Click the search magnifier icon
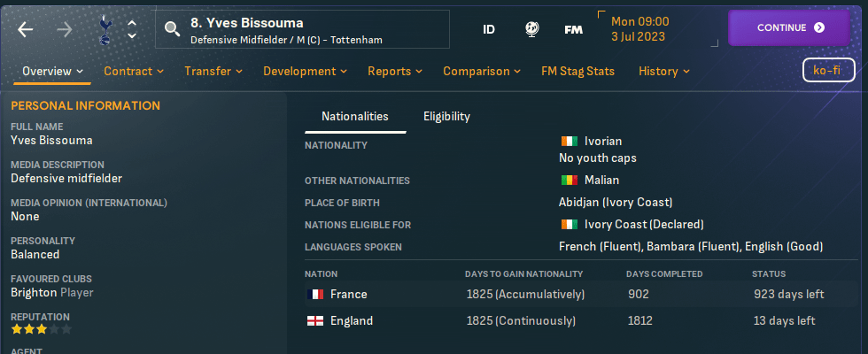This screenshot has height=354, width=868. point(172,30)
